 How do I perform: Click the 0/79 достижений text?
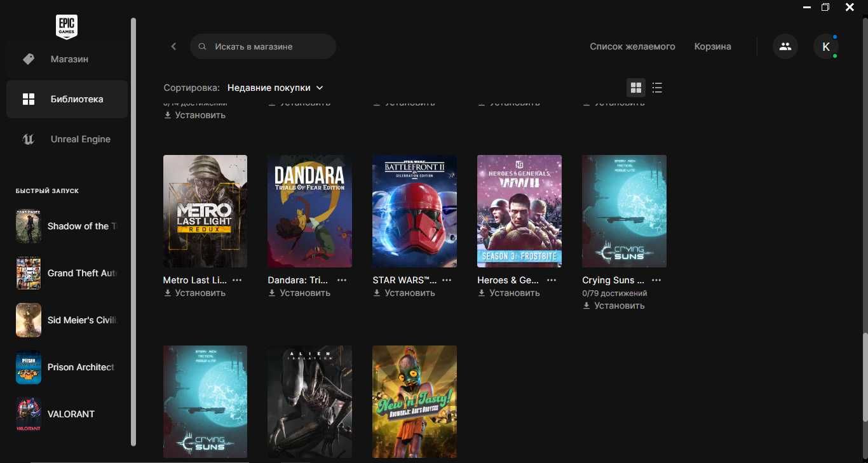614,293
